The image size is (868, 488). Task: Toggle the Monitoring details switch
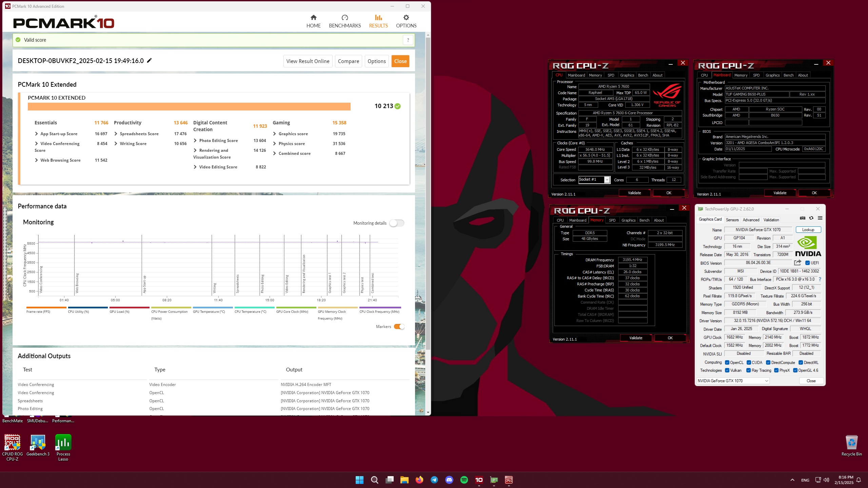point(397,223)
